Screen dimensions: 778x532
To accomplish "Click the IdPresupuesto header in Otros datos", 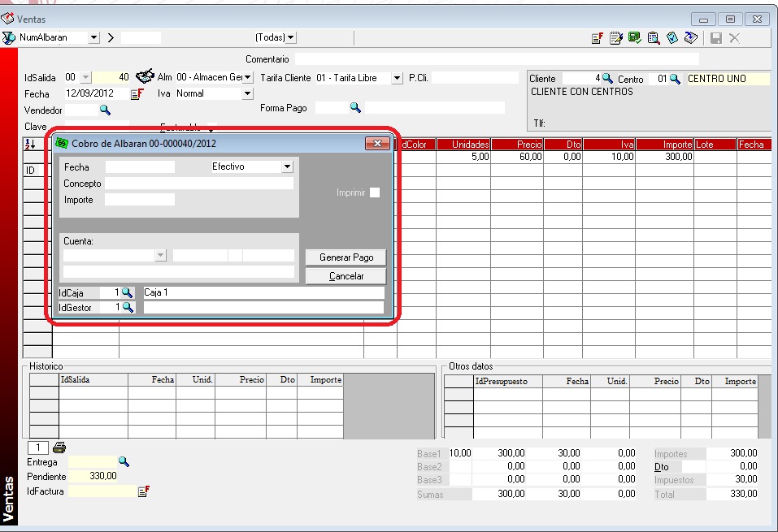I will click(508, 381).
